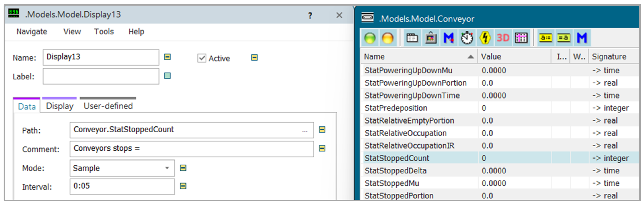Open the Tools menu

coord(104,31)
